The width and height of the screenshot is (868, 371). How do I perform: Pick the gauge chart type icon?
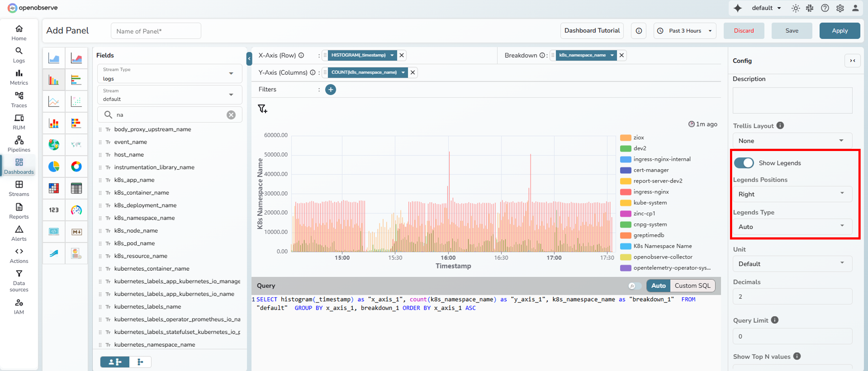[x=76, y=210]
